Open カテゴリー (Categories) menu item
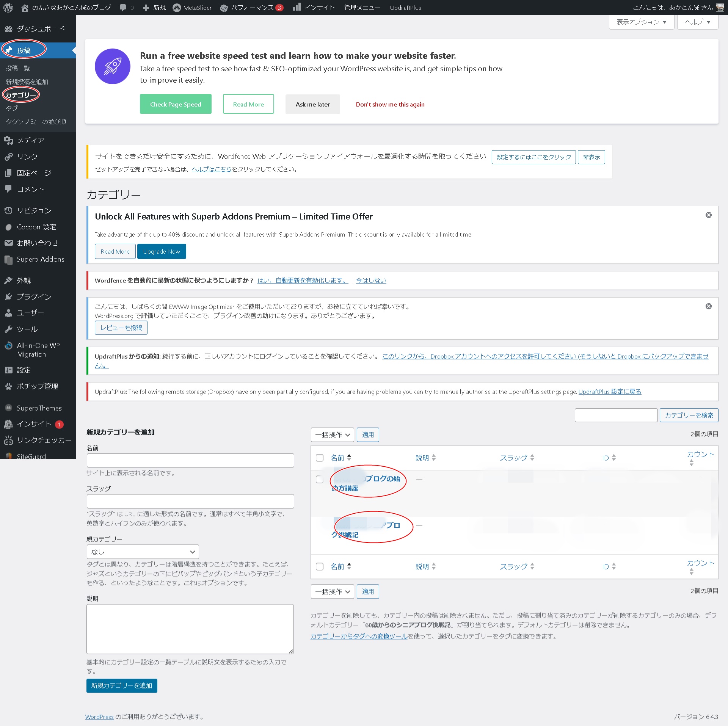 tap(20, 95)
